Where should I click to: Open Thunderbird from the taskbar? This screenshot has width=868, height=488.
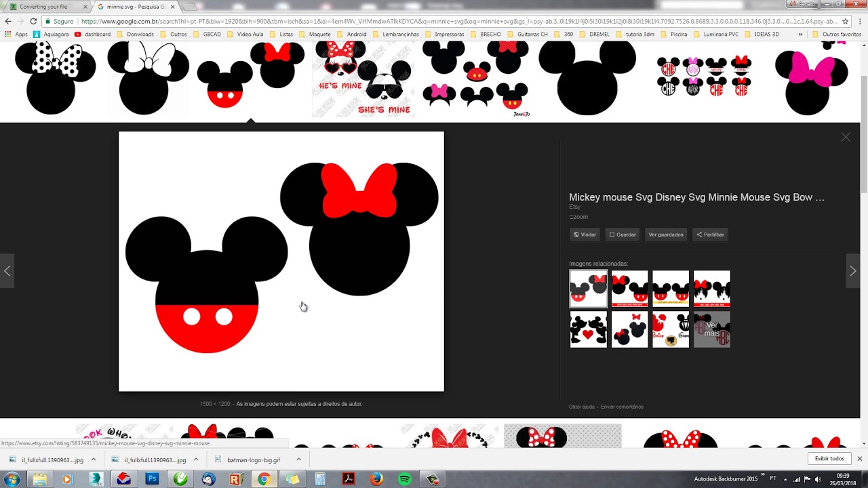[x=208, y=479]
